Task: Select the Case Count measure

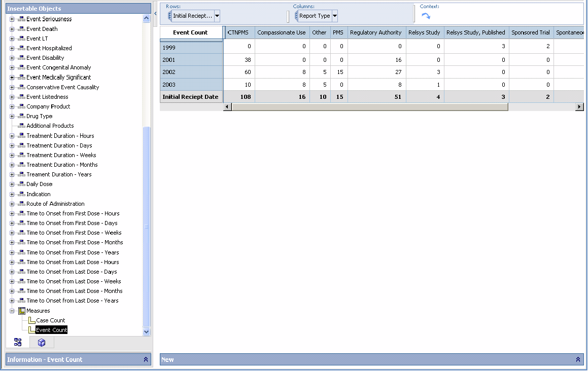Action: tap(51, 320)
